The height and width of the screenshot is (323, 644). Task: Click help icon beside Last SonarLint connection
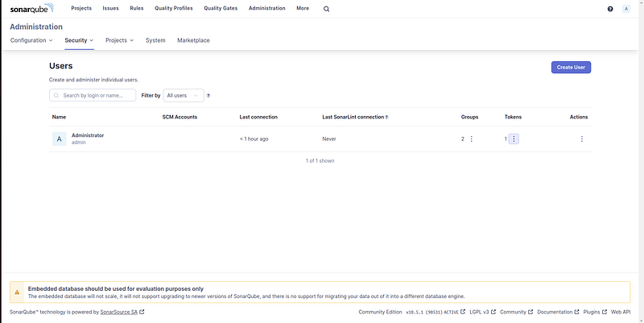point(386,117)
